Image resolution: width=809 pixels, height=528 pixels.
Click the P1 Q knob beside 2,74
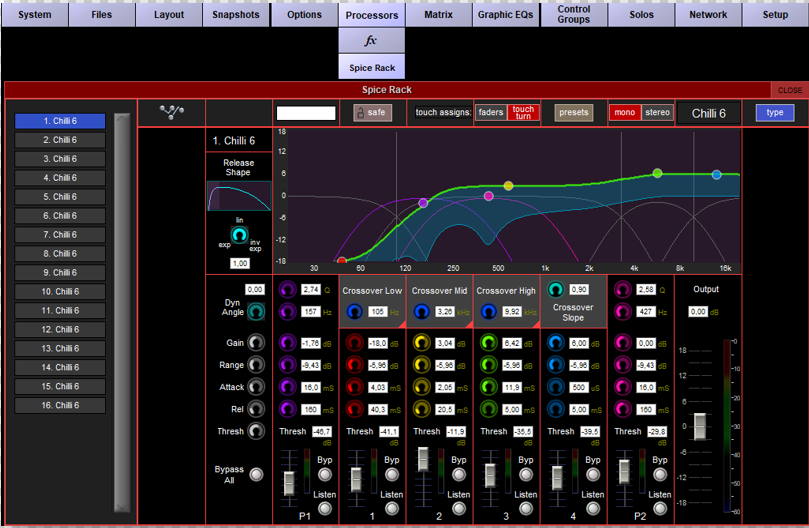(x=287, y=290)
